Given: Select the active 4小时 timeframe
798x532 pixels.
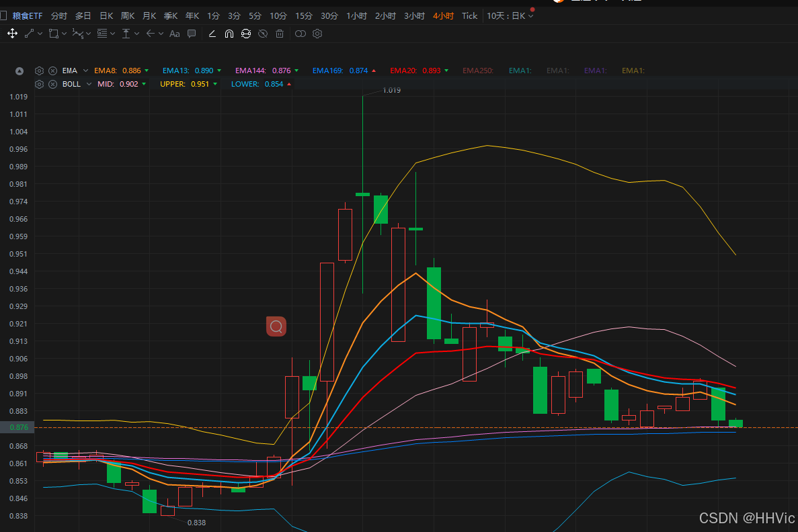Looking at the screenshot, I should click(443, 15).
